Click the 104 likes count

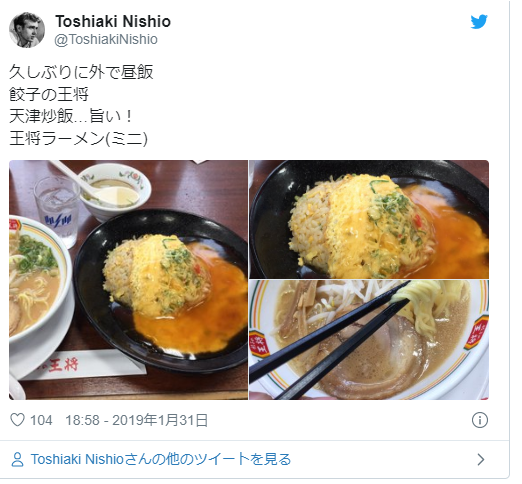[x=41, y=420]
